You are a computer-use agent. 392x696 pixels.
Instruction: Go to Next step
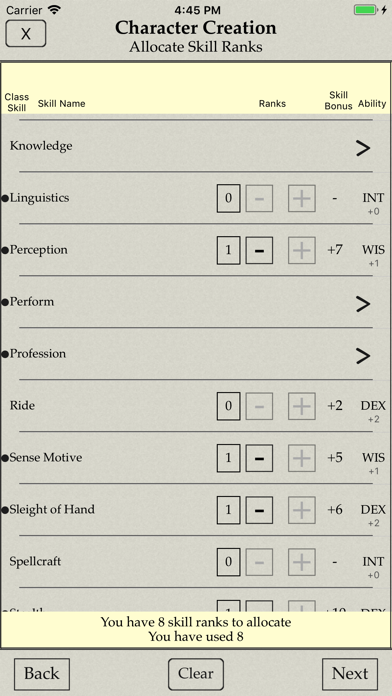pyautogui.click(x=350, y=674)
